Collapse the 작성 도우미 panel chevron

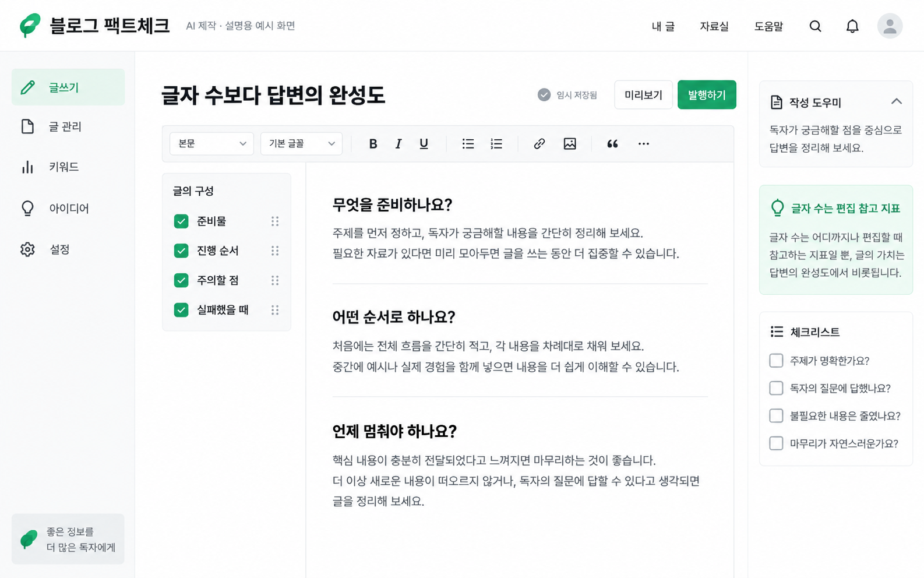(x=896, y=101)
